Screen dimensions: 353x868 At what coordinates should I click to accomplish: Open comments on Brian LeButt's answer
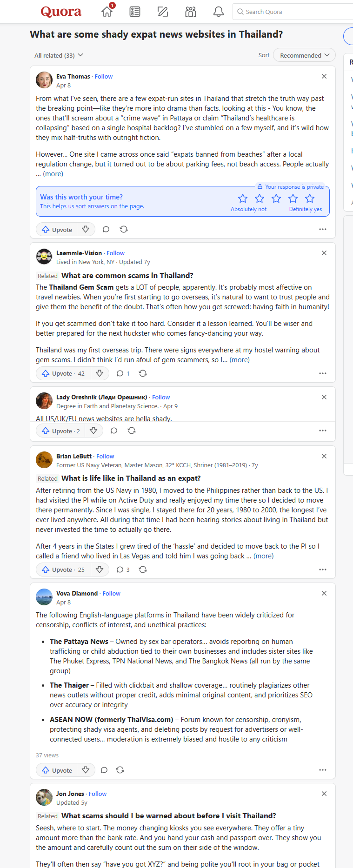pos(123,570)
